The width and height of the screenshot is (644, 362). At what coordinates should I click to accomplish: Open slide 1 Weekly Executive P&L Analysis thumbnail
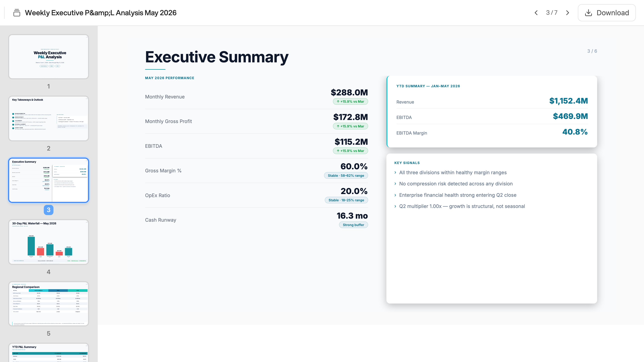pos(49,57)
